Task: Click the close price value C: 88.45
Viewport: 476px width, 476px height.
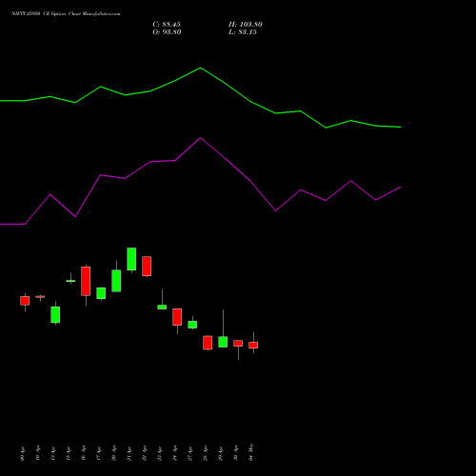Action: 167,25
